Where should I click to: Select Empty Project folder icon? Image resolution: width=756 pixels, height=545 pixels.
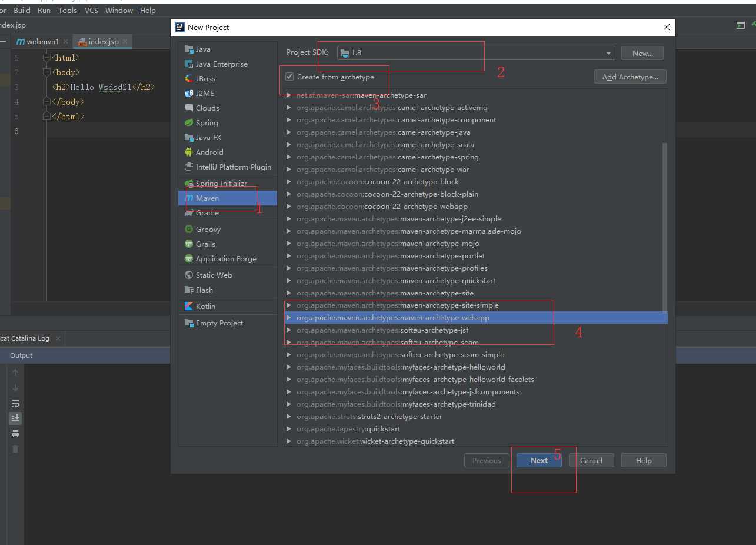(188, 323)
